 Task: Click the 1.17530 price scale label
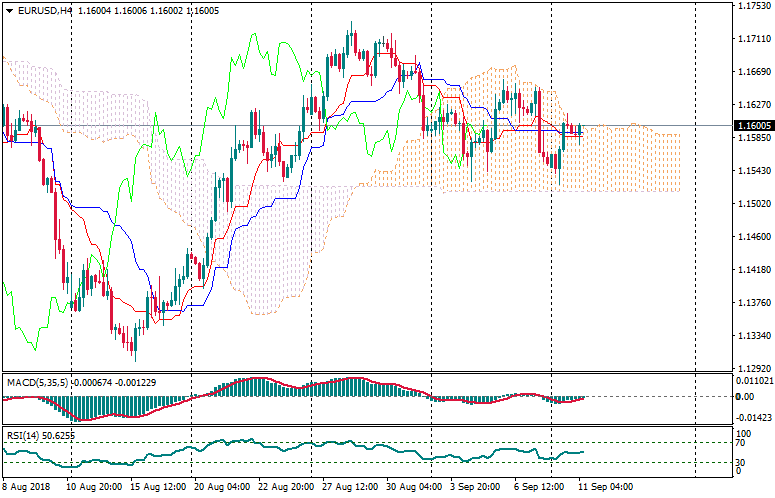coord(752,6)
